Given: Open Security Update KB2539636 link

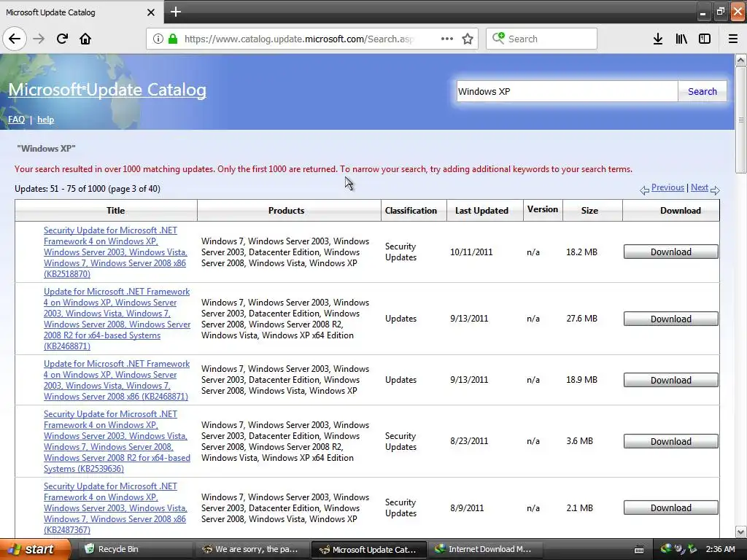Looking at the screenshot, I should pyautogui.click(x=117, y=441).
